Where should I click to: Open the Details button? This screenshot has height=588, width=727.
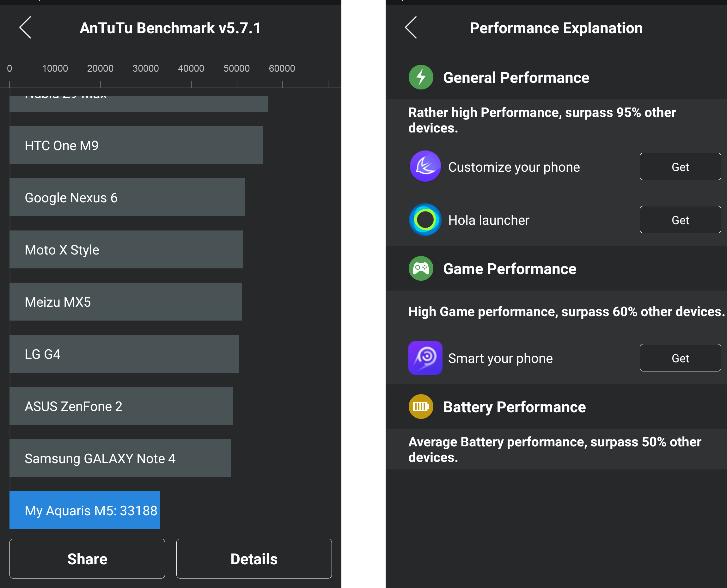point(254,559)
